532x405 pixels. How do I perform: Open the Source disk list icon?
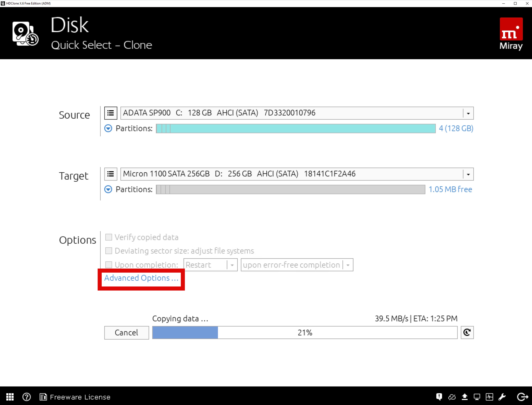pos(111,113)
